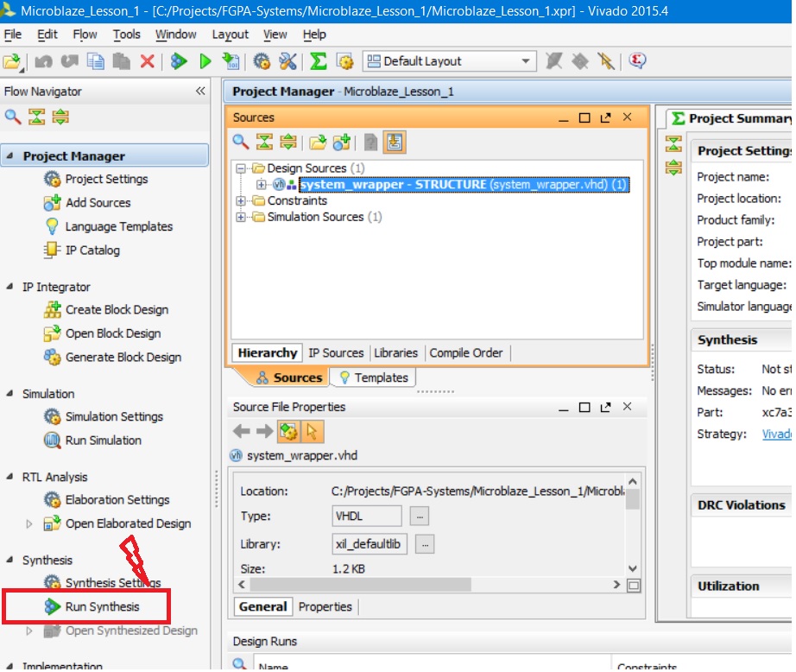
Task: Collapse the Design Sources tree node
Action: click(241, 168)
